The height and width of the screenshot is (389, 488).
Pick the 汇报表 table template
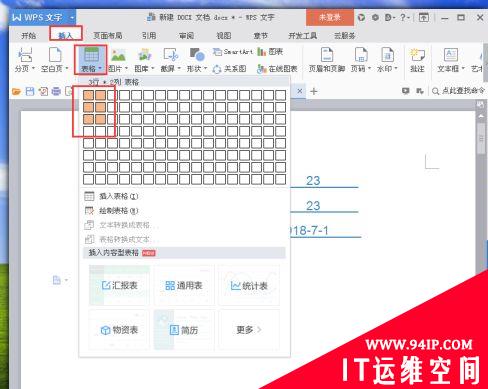(x=119, y=285)
